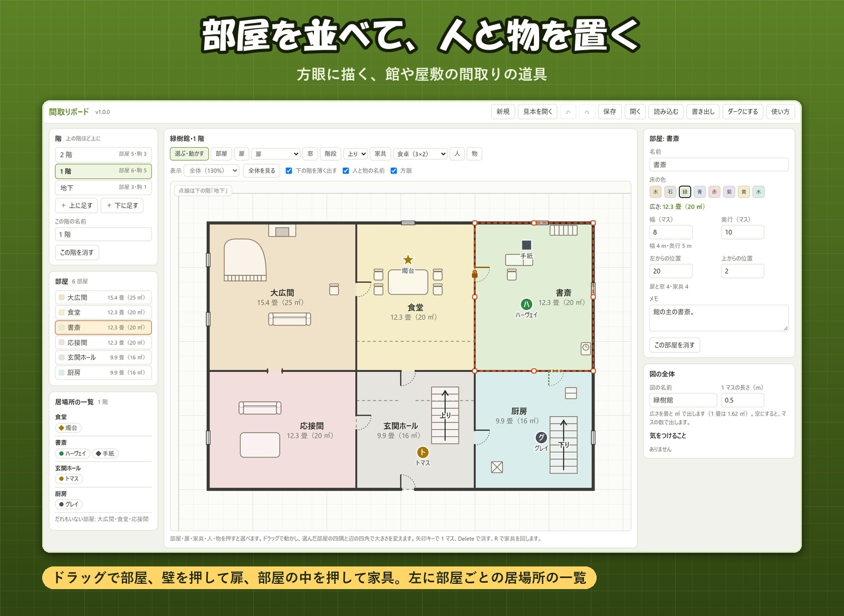The image size is (844, 616).
Task: Pick the 水 floor color swatch
Action: [759, 192]
